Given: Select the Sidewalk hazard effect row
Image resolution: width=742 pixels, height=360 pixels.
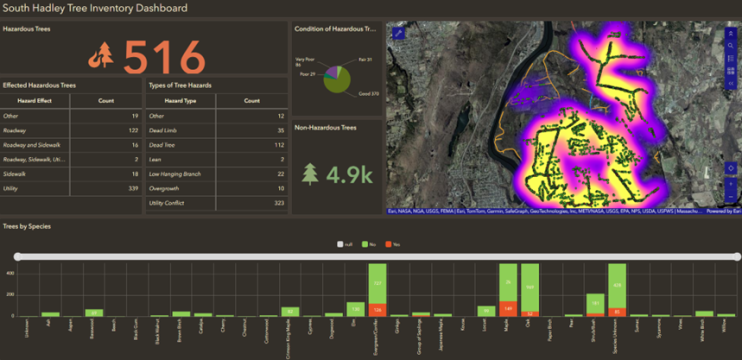Looking at the screenshot, I should (71, 174).
